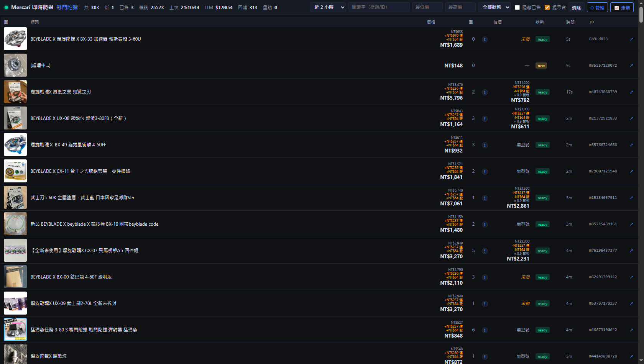
Task: Sort by the 價格 column header
Action: (x=431, y=22)
